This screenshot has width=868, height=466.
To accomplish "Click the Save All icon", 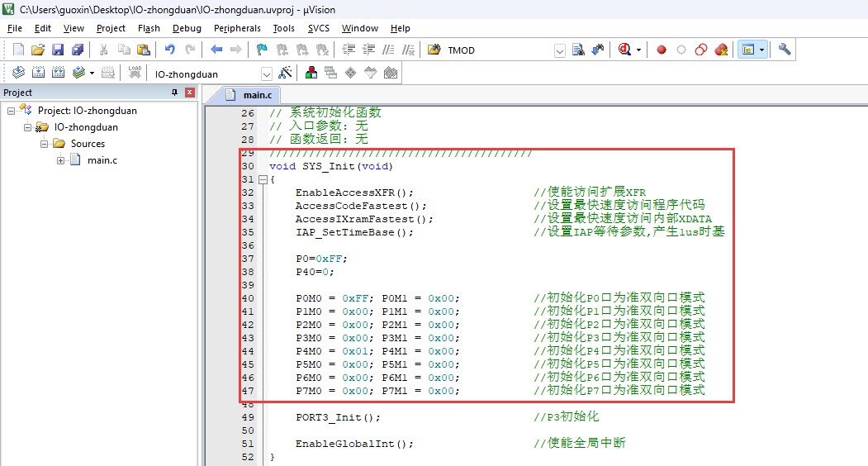I will tap(78, 50).
